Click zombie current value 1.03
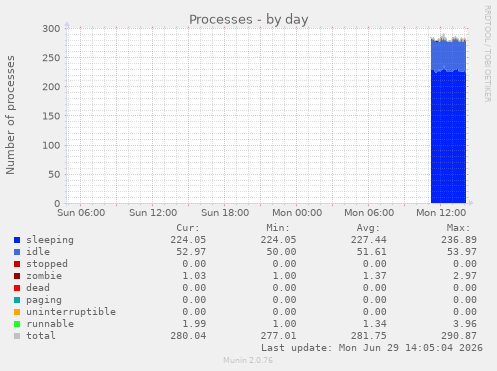The width and height of the screenshot is (497, 371). click(x=194, y=276)
